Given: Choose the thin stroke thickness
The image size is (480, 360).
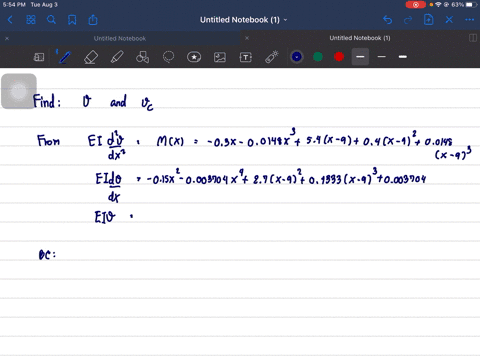Looking at the screenshot, I should point(382,57).
